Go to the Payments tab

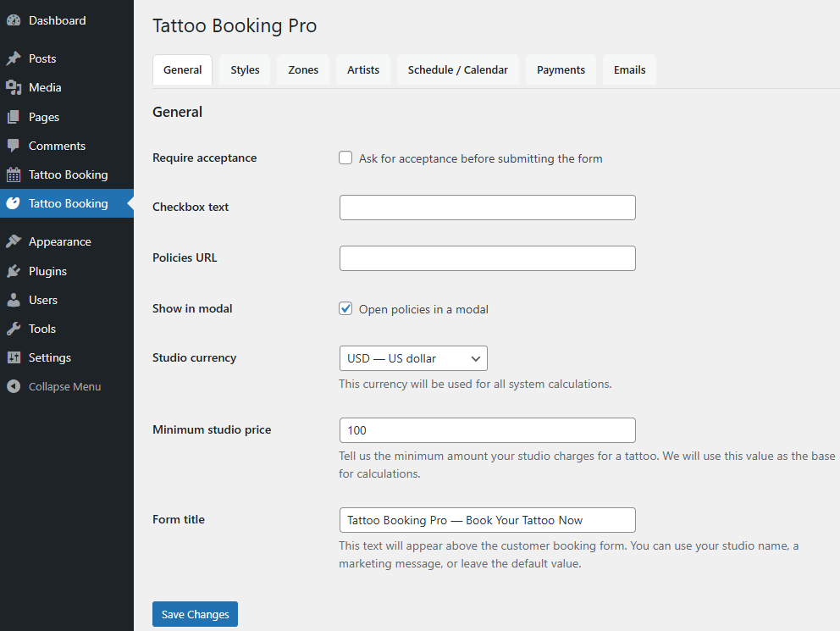[x=561, y=70]
